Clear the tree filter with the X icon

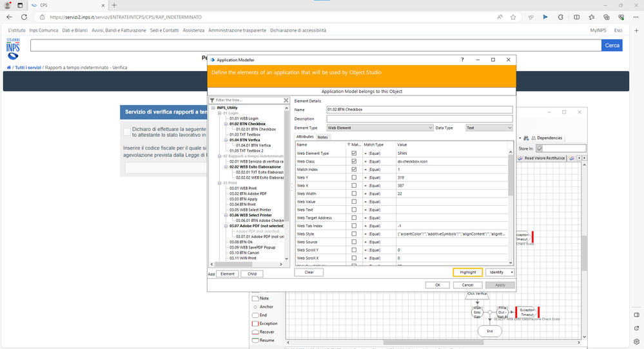click(286, 100)
